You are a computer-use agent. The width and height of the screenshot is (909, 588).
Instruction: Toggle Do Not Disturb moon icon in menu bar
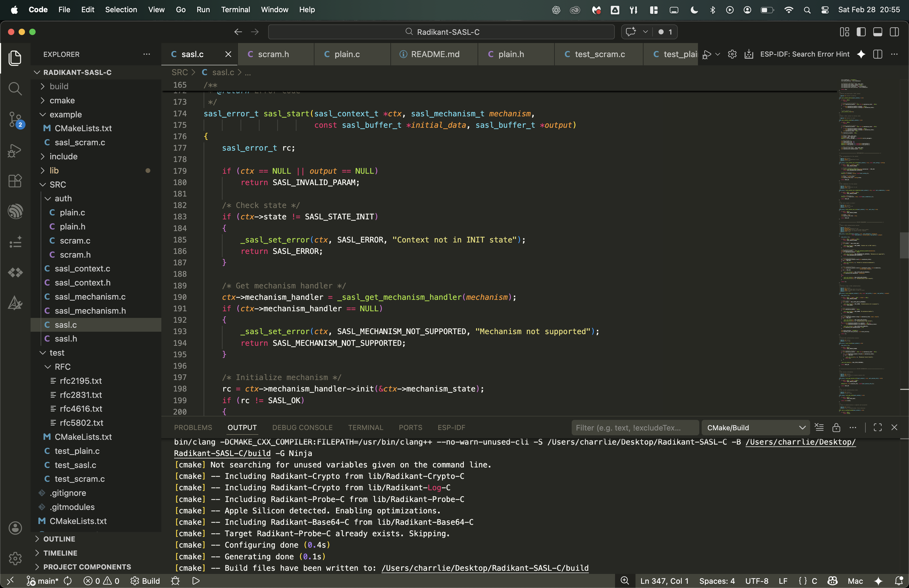tap(694, 10)
